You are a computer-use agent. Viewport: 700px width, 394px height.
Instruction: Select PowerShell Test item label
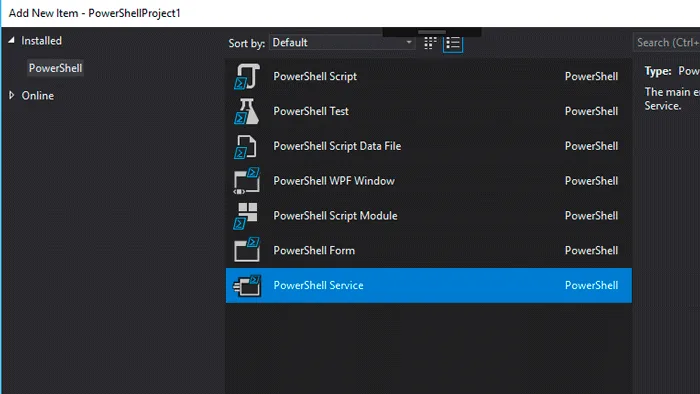tap(311, 112)
